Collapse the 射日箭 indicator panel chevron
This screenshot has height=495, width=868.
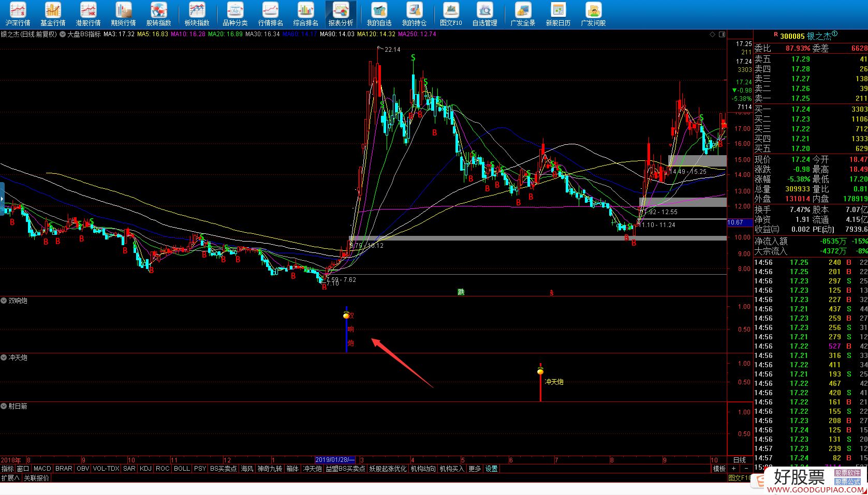(x=4, y=406)
